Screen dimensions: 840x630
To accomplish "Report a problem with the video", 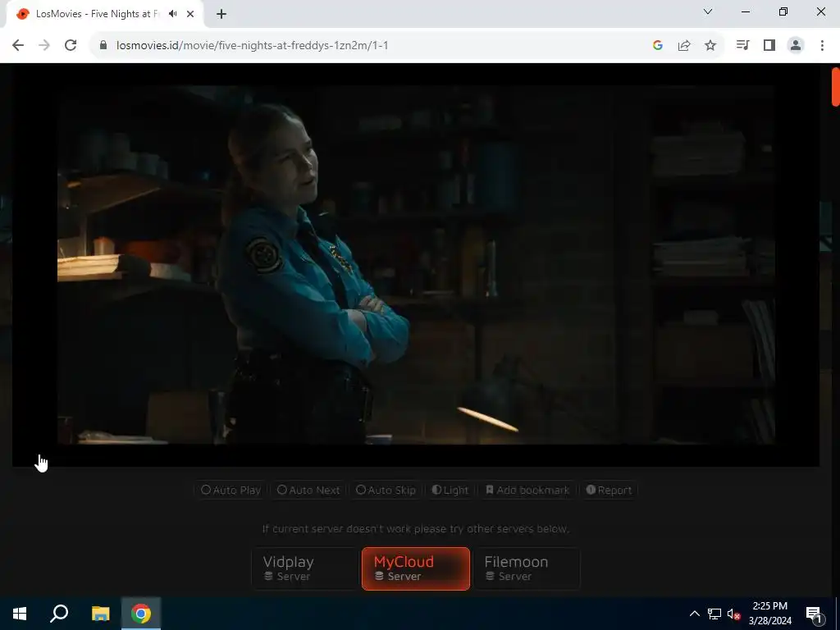I will click(x=609, y=491).
